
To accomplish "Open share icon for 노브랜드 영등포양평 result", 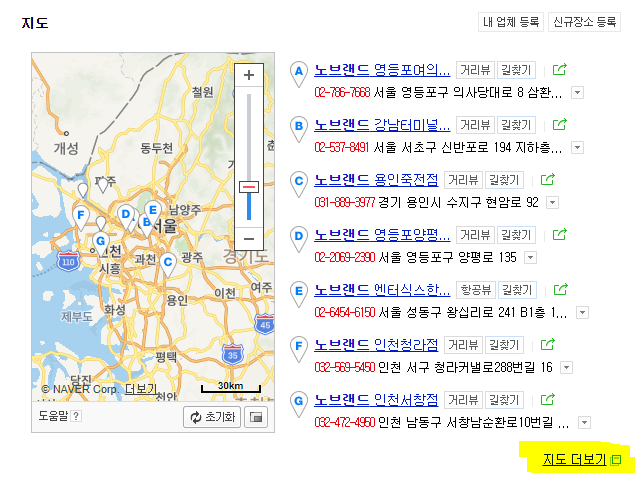I will [x=559, y=235].
